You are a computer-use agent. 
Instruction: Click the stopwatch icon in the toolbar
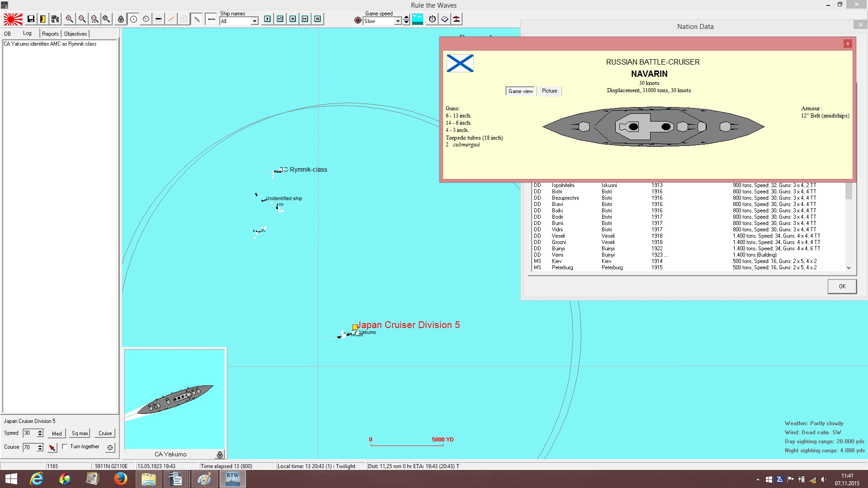coord(432,19)
